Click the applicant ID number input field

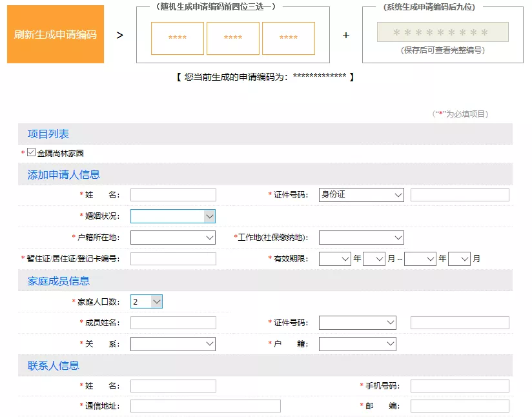[x=460, y=195]
